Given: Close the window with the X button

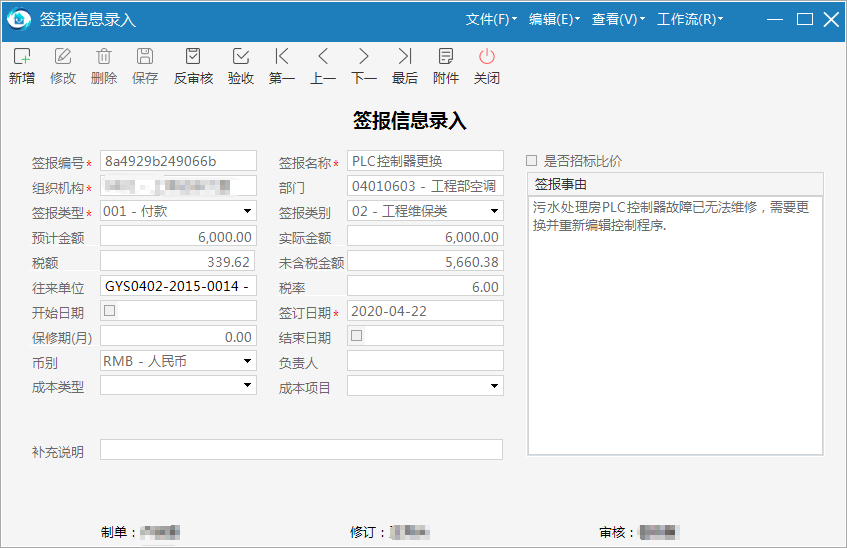Looking at the screenshot, I should pyautogui.click(x=831, y=19).
